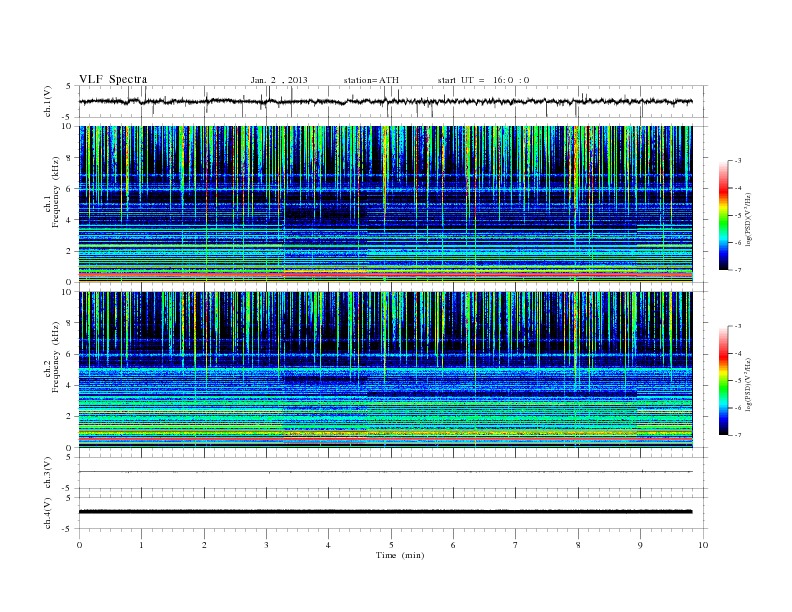Click the ch.3 flat waveform trace
This screenshot has height=612, width=792.
[x=385, y=472]
